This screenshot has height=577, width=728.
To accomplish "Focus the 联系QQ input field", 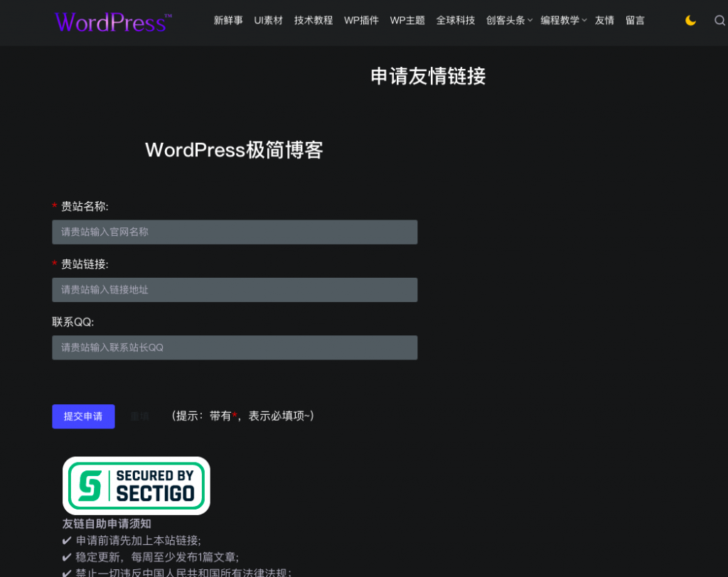I will (x=235, y=347).
